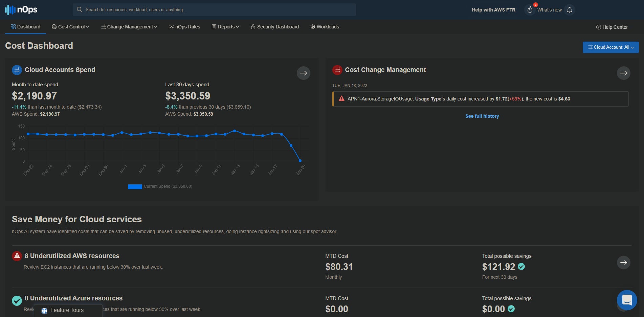The image size is (644, 317).
Task: Click the Jan-20 data point on spend chart
Action: pyautogui.click(x=300, y=161)
